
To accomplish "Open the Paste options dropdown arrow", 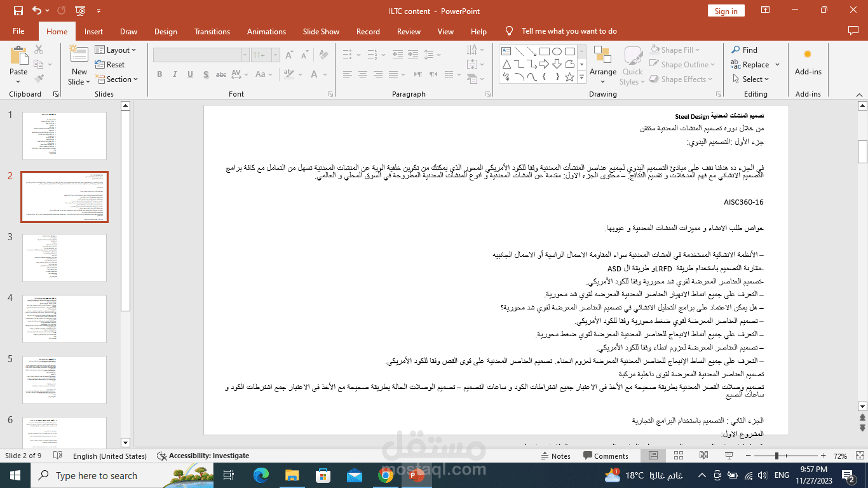I will pos(18,81).
